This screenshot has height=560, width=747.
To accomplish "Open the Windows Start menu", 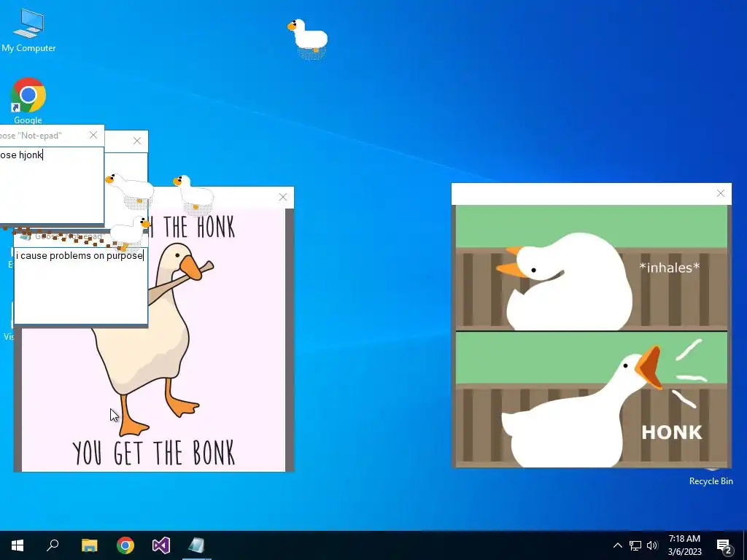I will 18,545.
